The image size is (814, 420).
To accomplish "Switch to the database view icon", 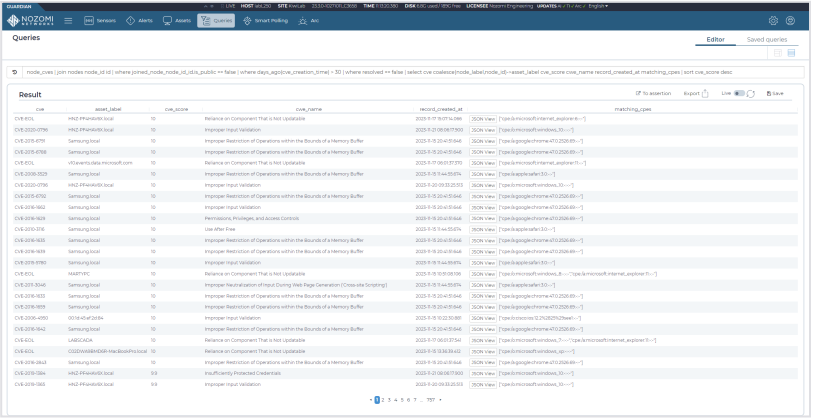I will click(791, 52).
